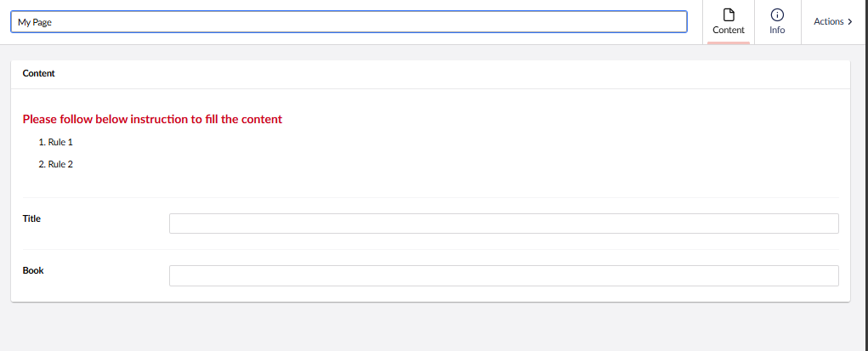This screenshot has height=351, width=868.
Task: Click the Rule 1 list item
Action: tap(60, 142)
